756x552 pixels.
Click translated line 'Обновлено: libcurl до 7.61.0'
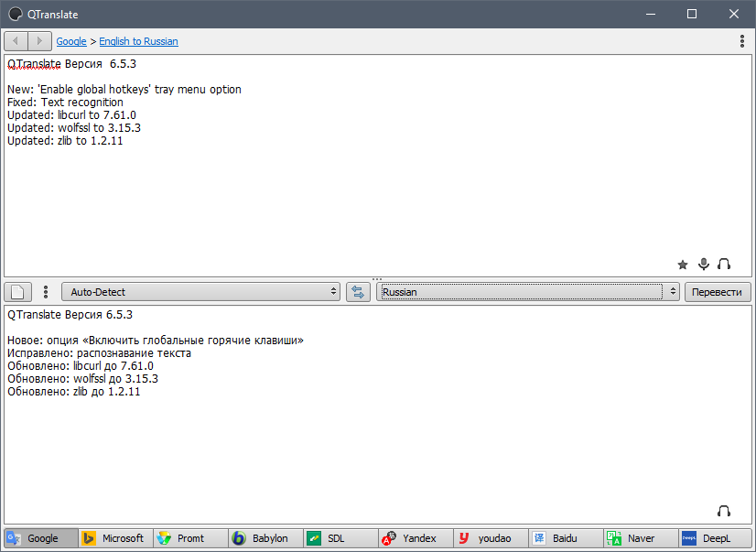pyautogui.click(x=81, y=366)
